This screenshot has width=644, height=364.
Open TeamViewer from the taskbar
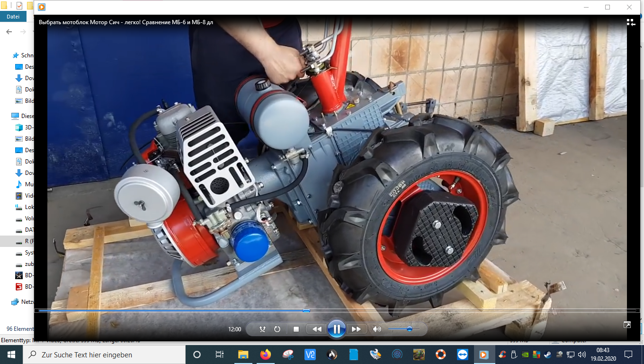(462, 355)
